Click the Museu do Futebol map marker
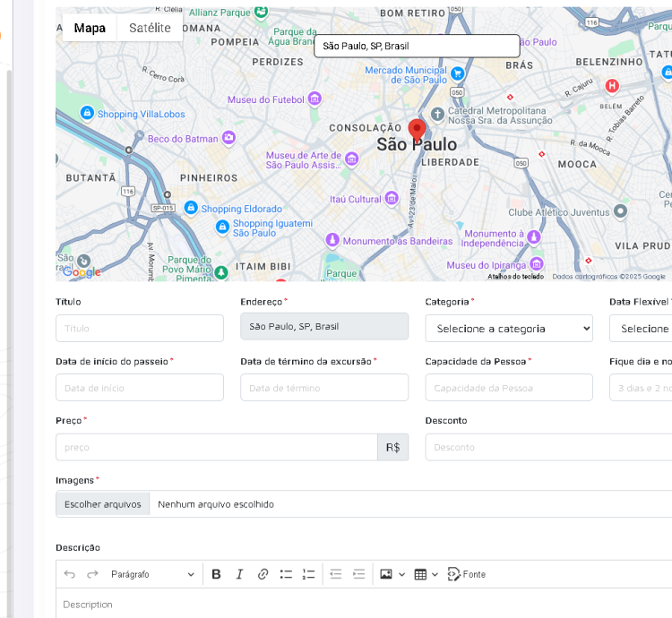Screen dimensions: 672x618 314,99
